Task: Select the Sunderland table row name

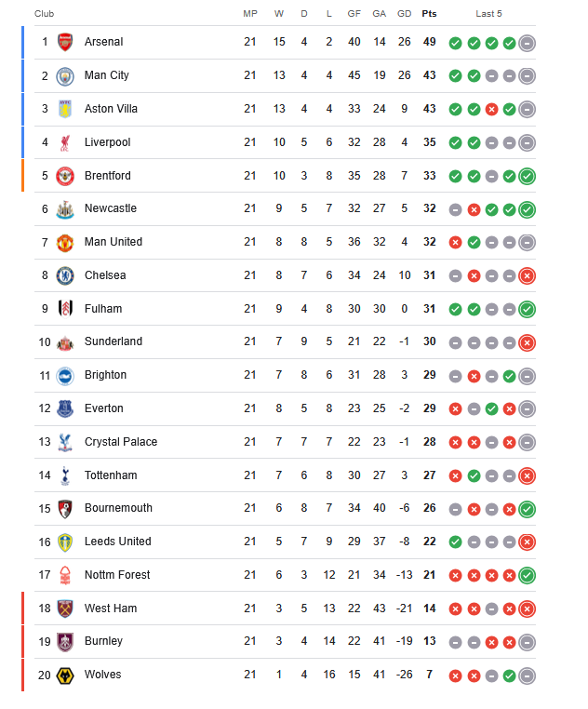Action: 113,341
